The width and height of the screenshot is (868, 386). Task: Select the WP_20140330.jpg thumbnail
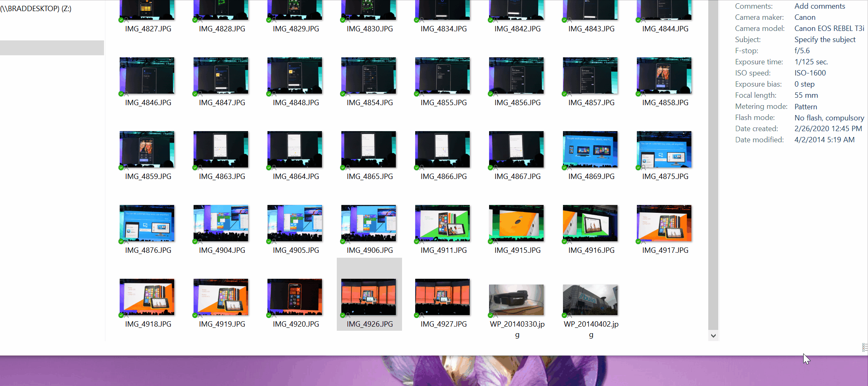pyautogui.click(x=516, y=300)
